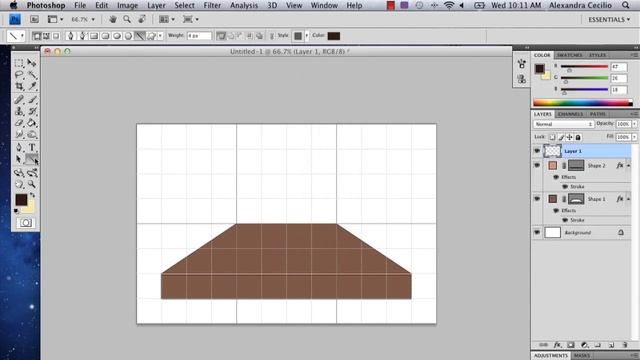Launch Bridge from the application bar
640x360 pixels.
[34, 19]
